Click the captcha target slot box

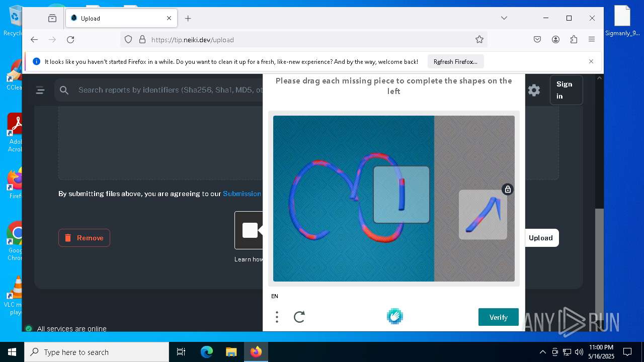[401, 195]
